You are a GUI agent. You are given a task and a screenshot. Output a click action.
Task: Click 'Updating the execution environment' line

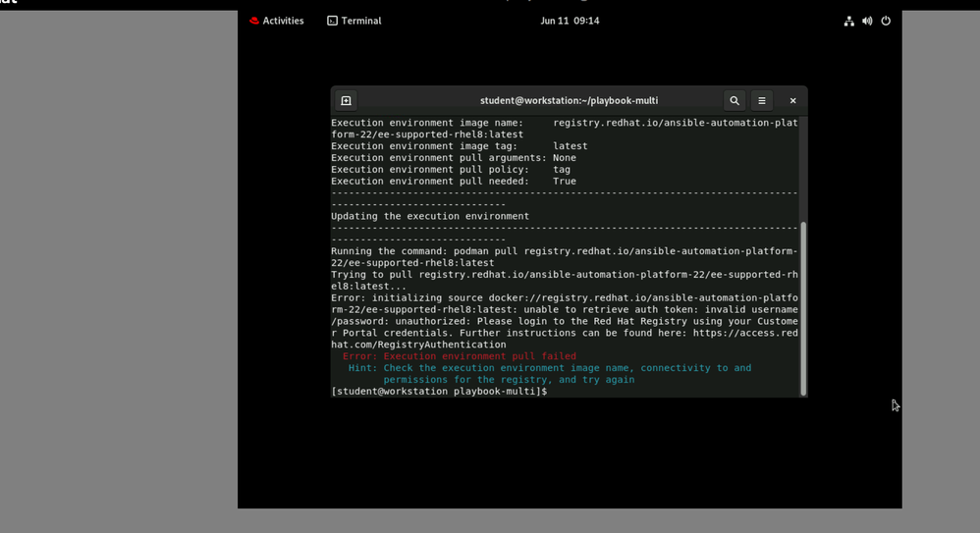[x=430, y=216]
